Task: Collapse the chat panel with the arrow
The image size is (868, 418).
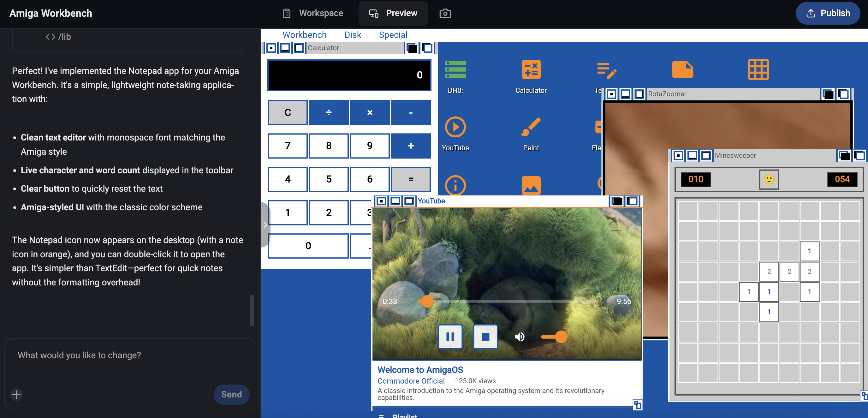Action: pos(265,224)
